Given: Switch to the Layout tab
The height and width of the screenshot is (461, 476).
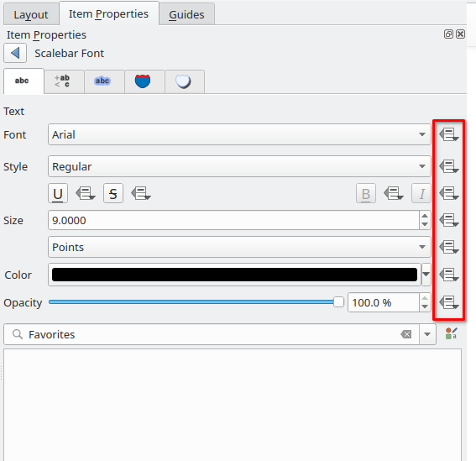Looking at the screenshot, I should pos(31,14).
